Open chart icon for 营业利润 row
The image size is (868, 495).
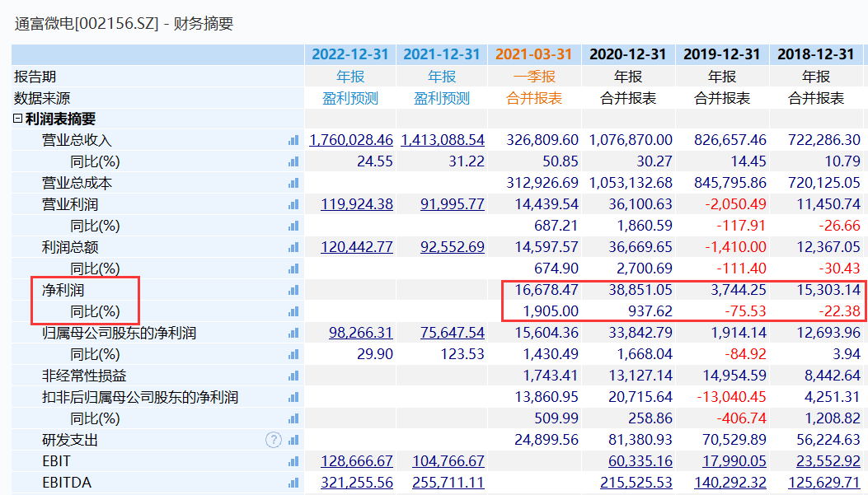pos(293,204)
